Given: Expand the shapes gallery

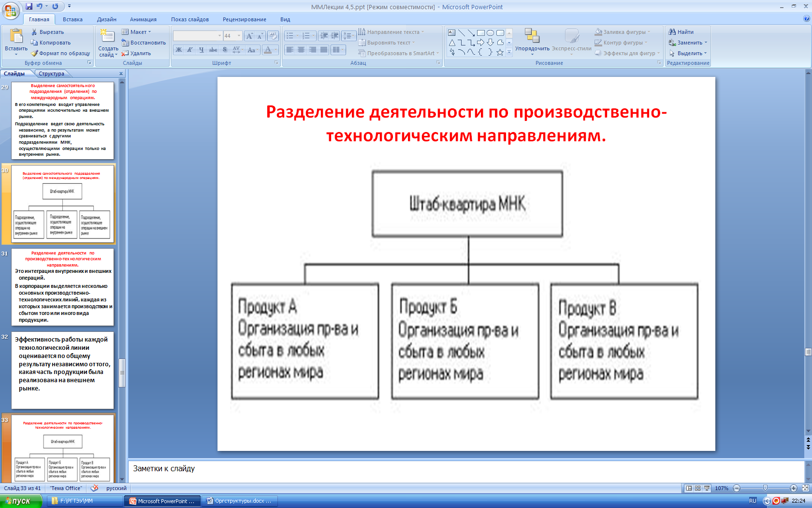Looking at the screenshot, I should coord(509,52).
